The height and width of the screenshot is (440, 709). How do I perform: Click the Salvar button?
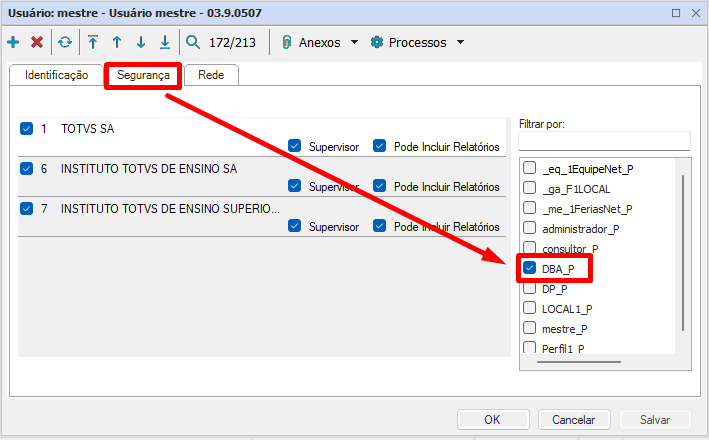(655, 420)
